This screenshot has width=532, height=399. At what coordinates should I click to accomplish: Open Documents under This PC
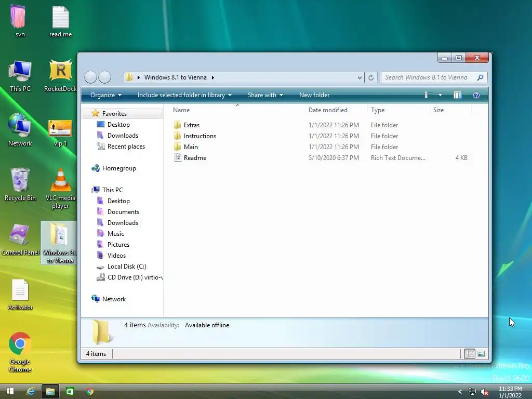(x=123, y=212)
